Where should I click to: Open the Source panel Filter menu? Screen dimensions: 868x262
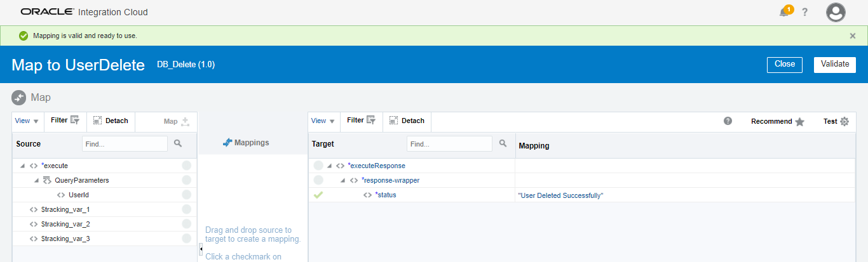point(65,121)
